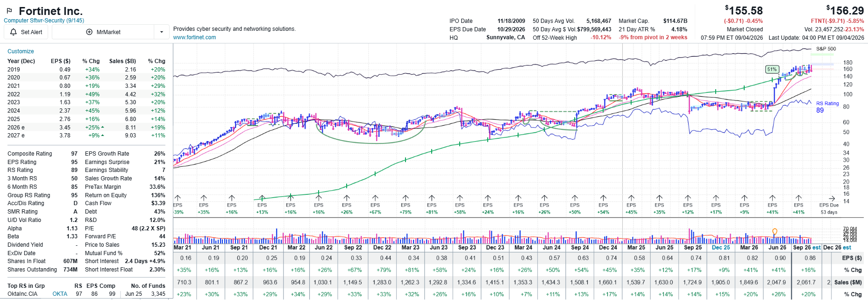Click the EPS arrow marked +12%
The image size is (868, 300).
pyautogui.click(x=688, y=198)
